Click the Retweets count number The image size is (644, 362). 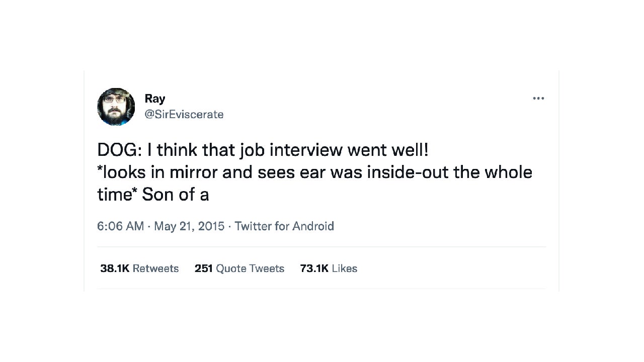pyautogui.click(x=115, y=268)
